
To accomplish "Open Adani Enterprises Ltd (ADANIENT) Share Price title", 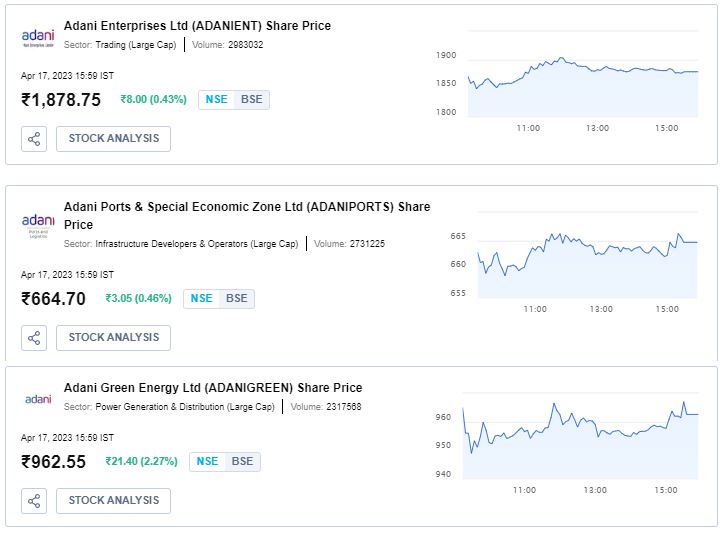I will click(x=197, y=26).
